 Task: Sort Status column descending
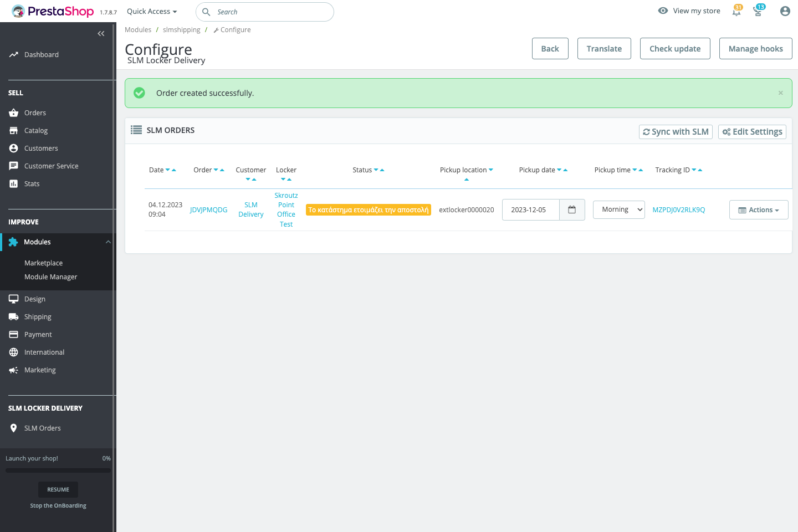pyautogui.click(x=376, y=170)
